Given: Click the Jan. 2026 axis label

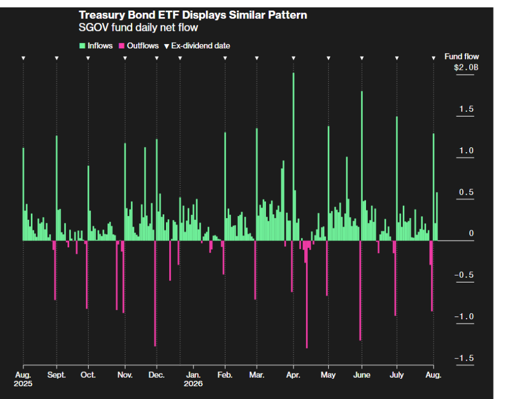Looking at the screenshot, I should 194,379.
